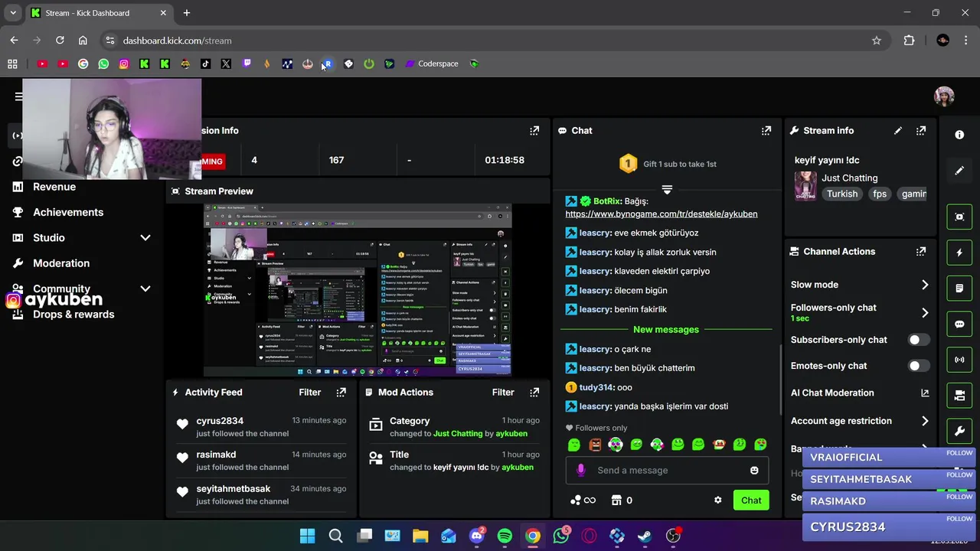The height and width of the screenshot is (551, 980).
Task: Open X bookmark in bookmarks bar
Action: pos(226,64)
